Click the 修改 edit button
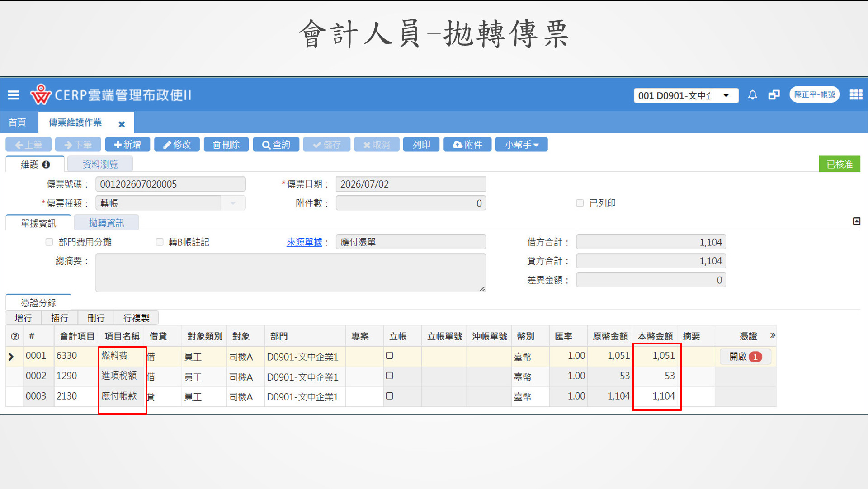 pyautogui.click(x=177, y=145)
